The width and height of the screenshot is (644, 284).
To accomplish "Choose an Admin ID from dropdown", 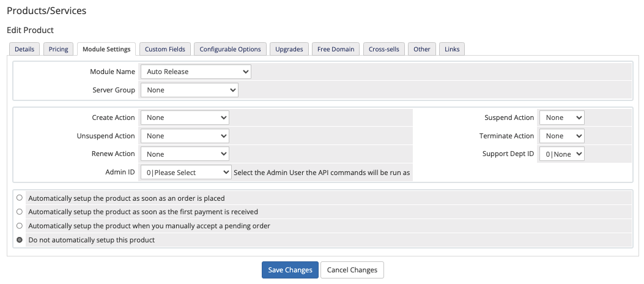I will coord(186,173).
